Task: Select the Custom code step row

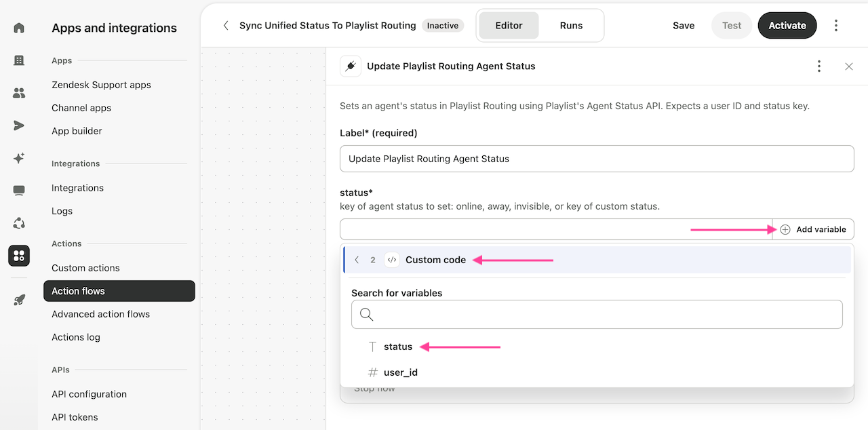Action: coord(597,260)
